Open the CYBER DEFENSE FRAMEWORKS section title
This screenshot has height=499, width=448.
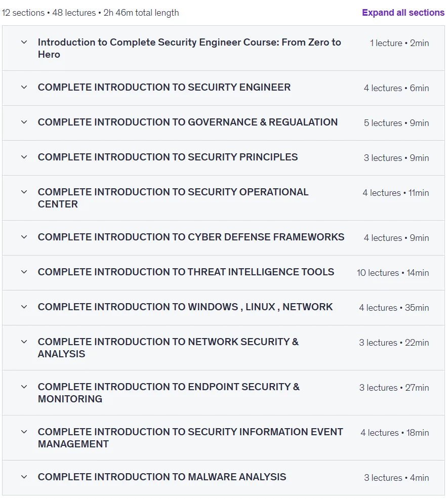191,237
